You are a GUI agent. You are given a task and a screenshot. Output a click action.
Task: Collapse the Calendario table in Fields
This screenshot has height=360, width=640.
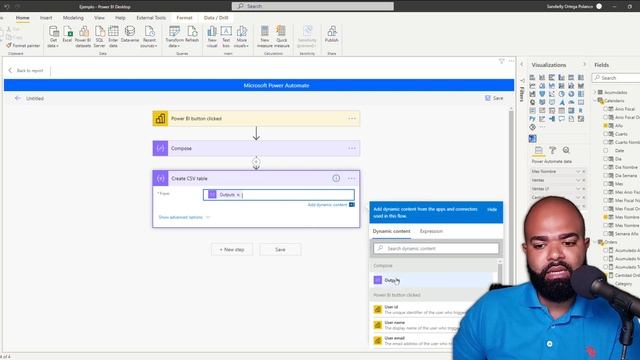tap(595, 100)
